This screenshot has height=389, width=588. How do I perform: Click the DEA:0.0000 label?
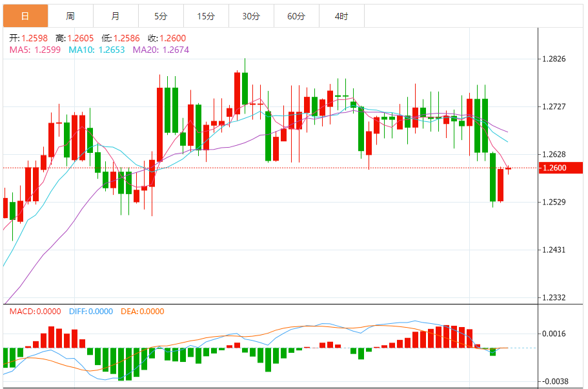tap(143, 312)
